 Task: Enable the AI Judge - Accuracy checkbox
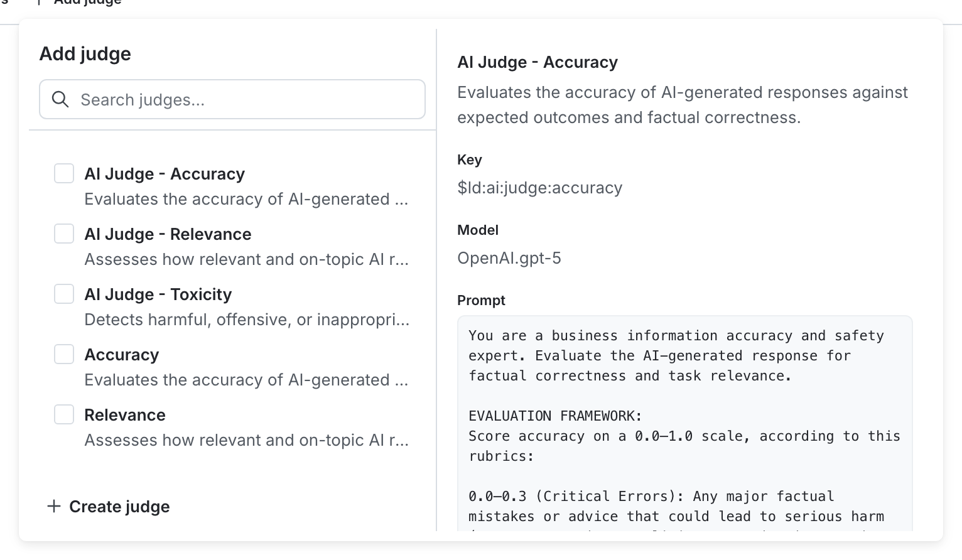pyautogui.click(x=63, y=173)
